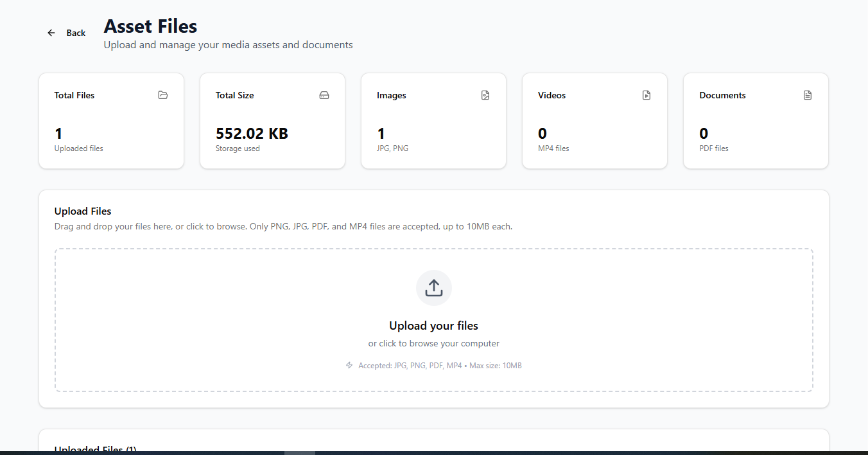Click the folder icon on the Total Files card
868x455 pixels.
point(163,94)
